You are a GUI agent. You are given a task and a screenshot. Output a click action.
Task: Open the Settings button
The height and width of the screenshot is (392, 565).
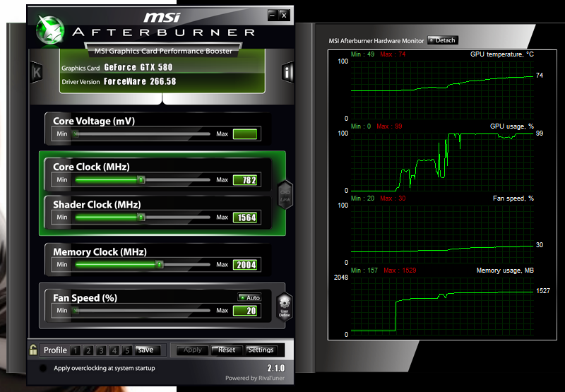[261, 350]
